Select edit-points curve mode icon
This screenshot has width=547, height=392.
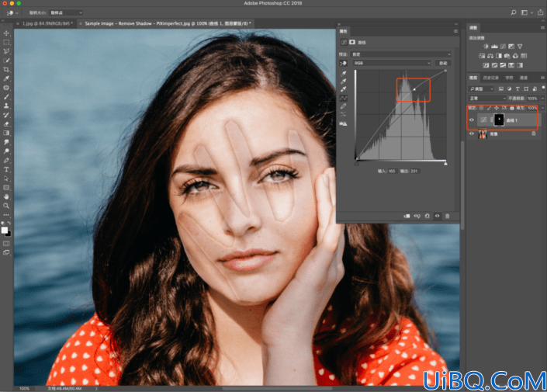click(343, 98)
